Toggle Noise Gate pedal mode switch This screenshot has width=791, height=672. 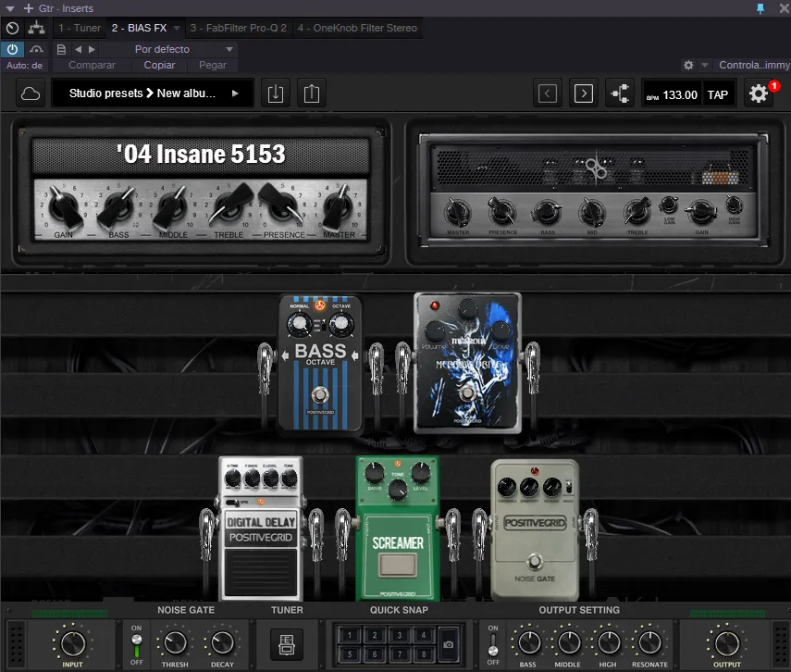pyautogui.click(x=569, y=487)
